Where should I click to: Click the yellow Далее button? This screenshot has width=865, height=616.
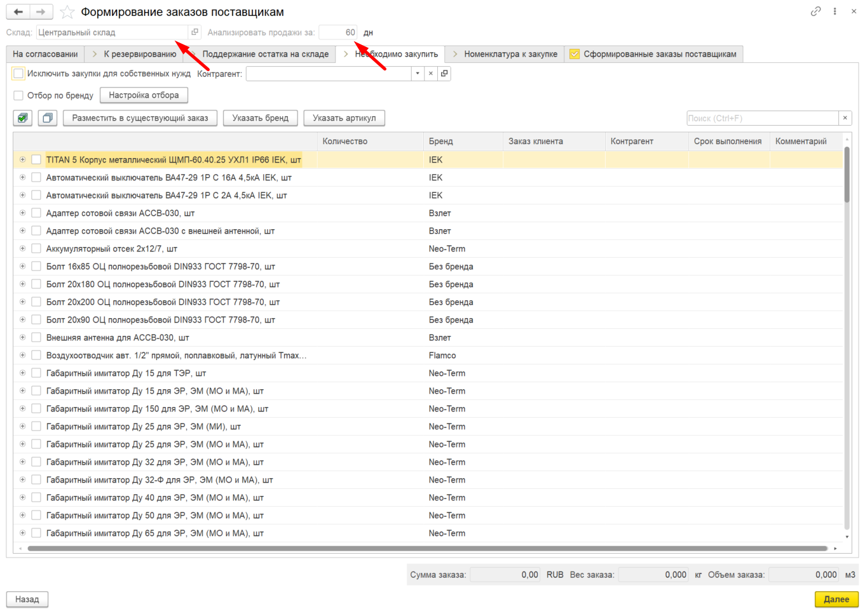[836, 599]
